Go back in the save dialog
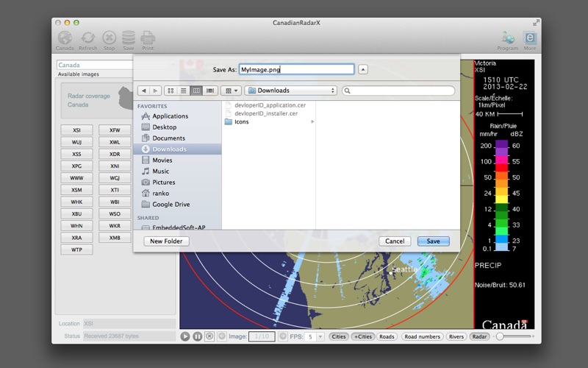 point(143,91)
